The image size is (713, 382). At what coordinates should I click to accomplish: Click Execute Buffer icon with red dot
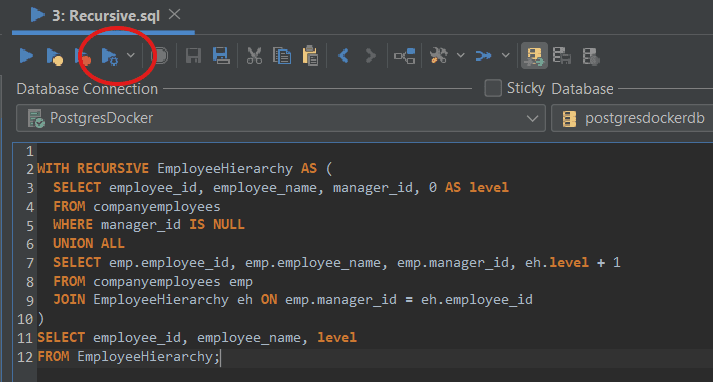click(x=83, y=56)
